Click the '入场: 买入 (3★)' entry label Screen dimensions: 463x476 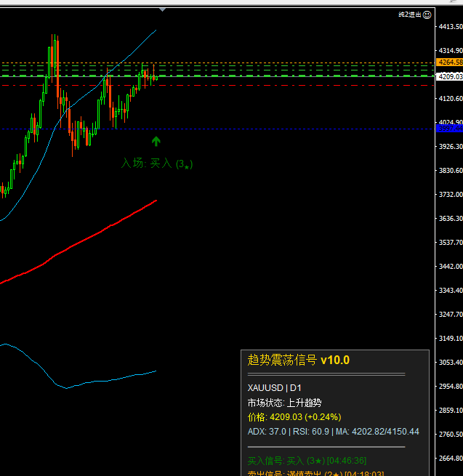click(156, 164)
